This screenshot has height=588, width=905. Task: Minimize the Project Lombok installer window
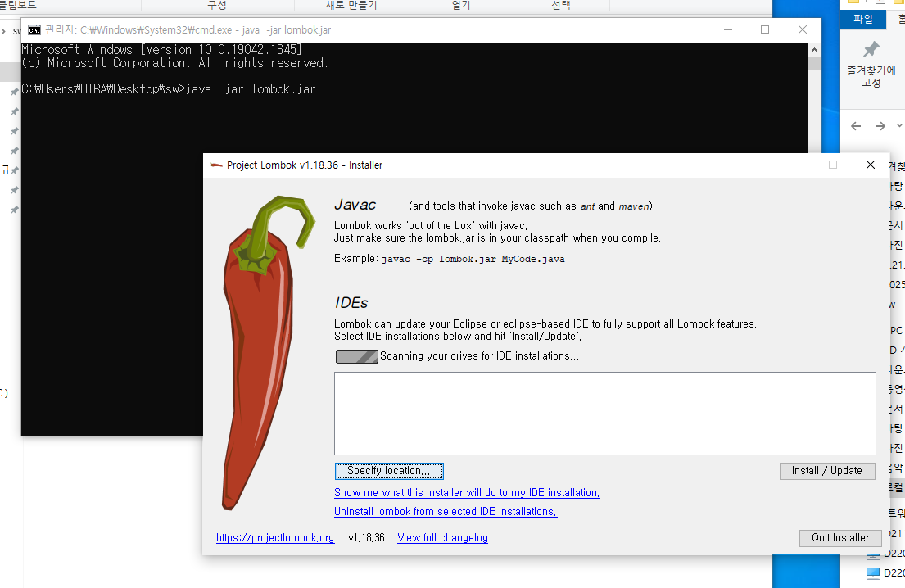point(796,165)
